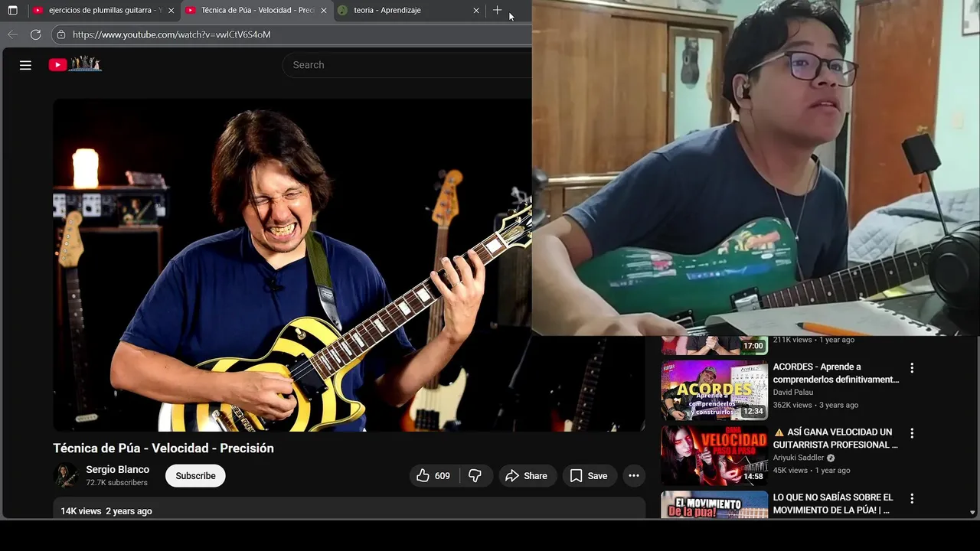Screen dimensions: 980x551
Task: Click the browser address bar URL
Action: [x=171, y=34]
